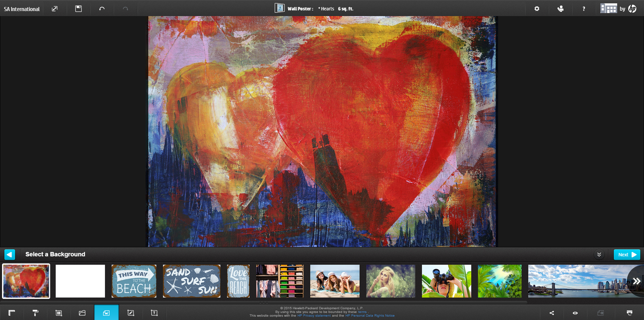Screen dimensions: 644x320
Task: Click the Select a Background heading
Action: click(55, 254)
